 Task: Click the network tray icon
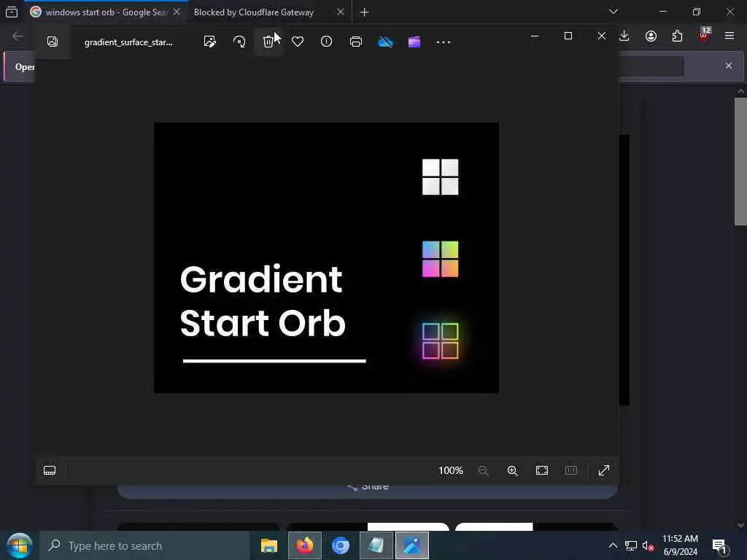point(631,545)
